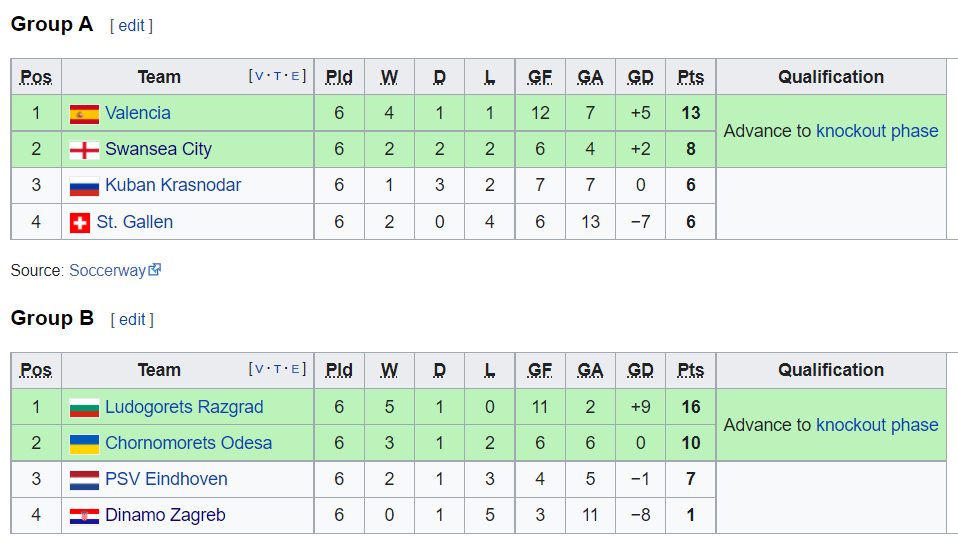Click the Russia flag icon beside Kuban Krasnodar
The width and height of the screenshot is (958, 542).
click(84, 186)
